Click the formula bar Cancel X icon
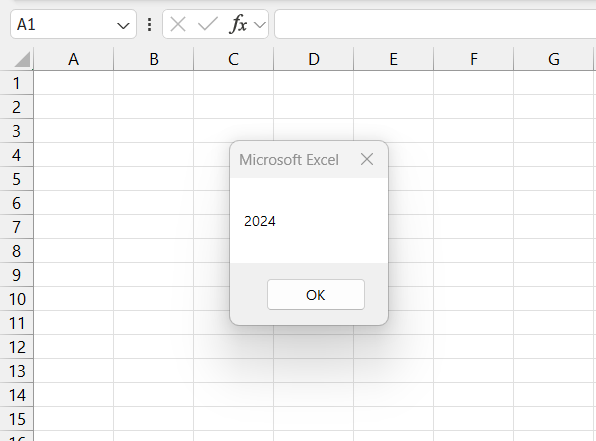This screenshot has height=441, width=596. click(178, 25)
